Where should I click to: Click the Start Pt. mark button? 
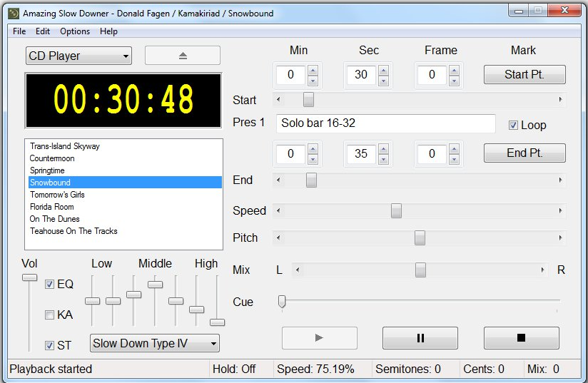point(524,75)
